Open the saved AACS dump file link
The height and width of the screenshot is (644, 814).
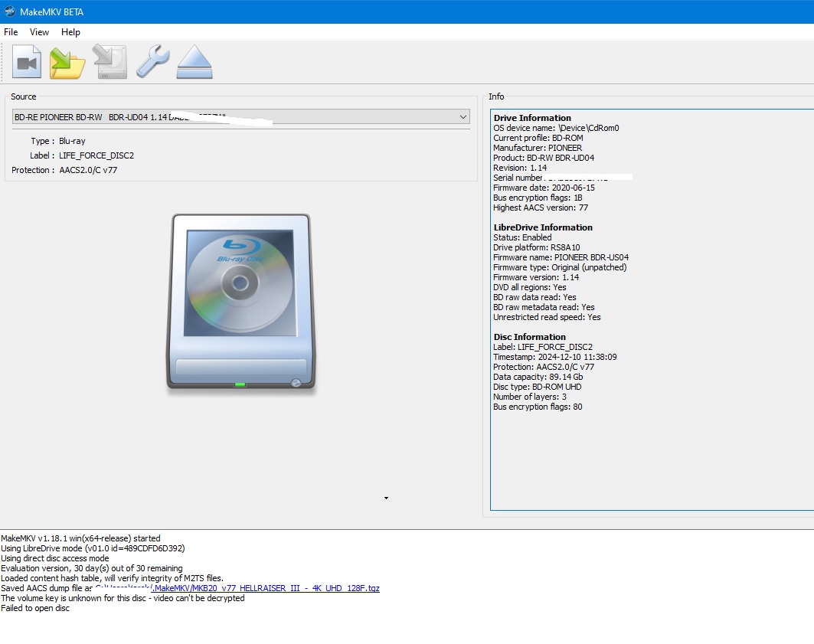tap(237, 588)
